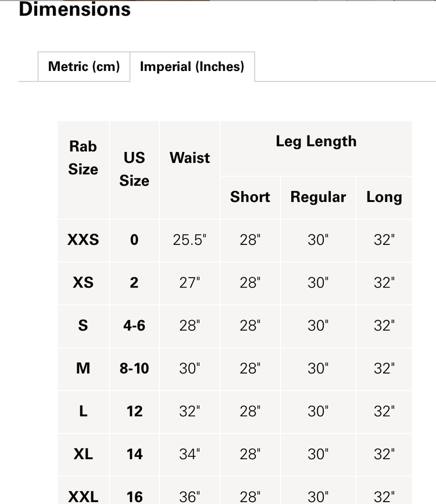
Task: Select the Imperial (Inches) tab
Action: [x=192, y=66]
